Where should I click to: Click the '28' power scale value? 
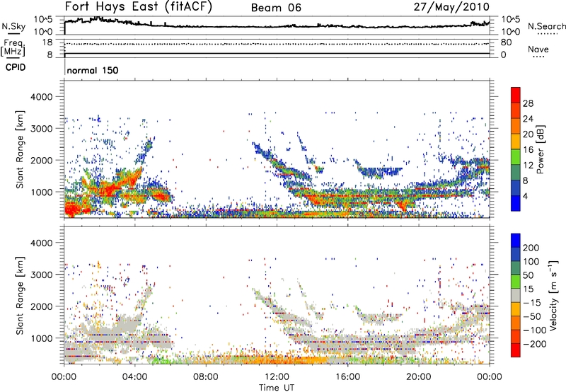tap(528, 103)
